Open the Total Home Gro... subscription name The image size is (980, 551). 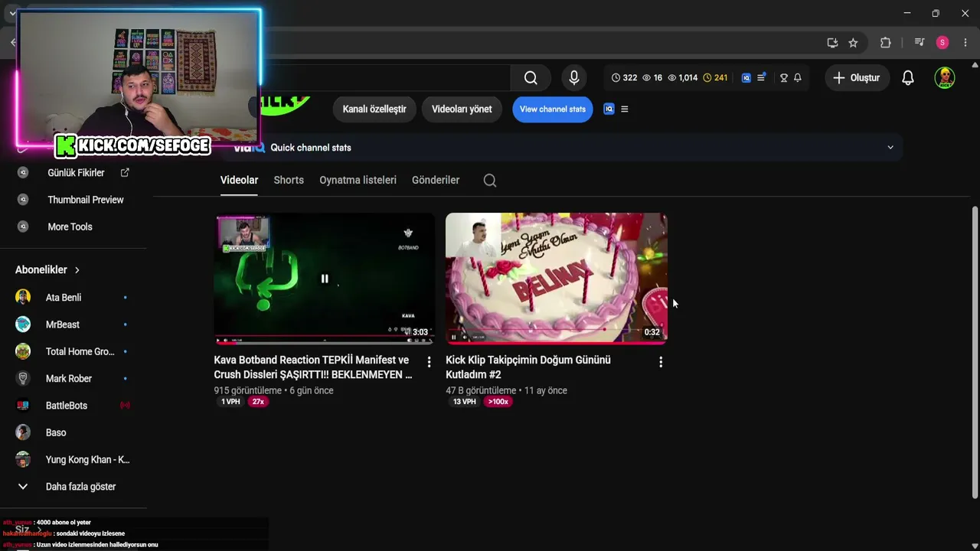80,352
